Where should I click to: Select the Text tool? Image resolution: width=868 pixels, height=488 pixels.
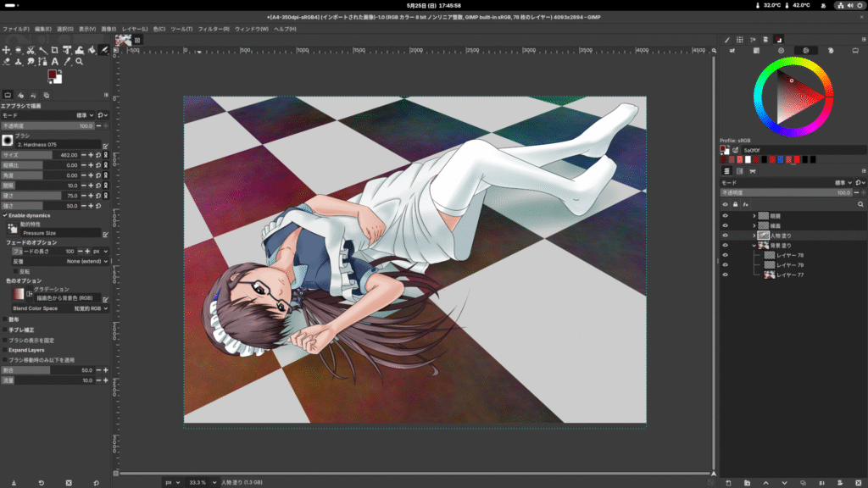pos(55,62)
